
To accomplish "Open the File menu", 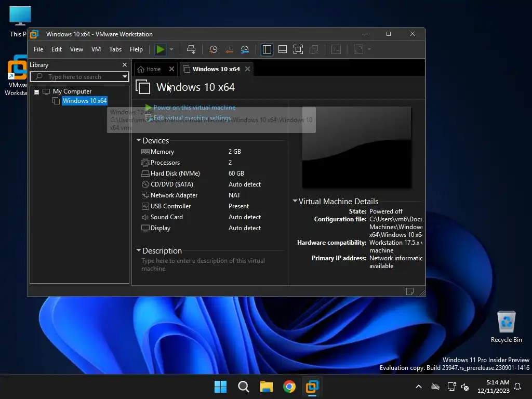I will (x=38, y=49).
